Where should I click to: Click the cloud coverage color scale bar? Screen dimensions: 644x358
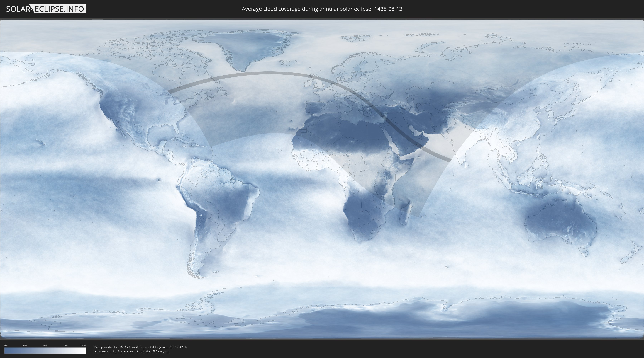(45, 350)
